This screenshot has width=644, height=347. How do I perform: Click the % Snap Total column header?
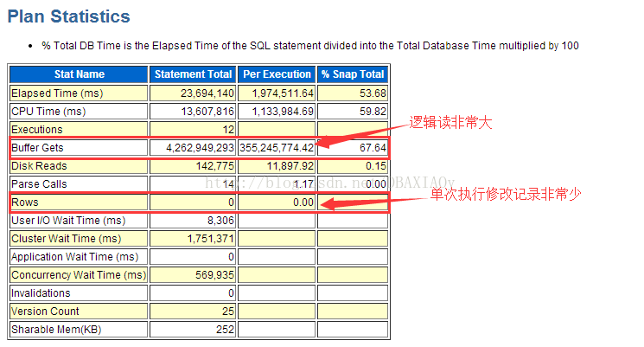(353, 74)
